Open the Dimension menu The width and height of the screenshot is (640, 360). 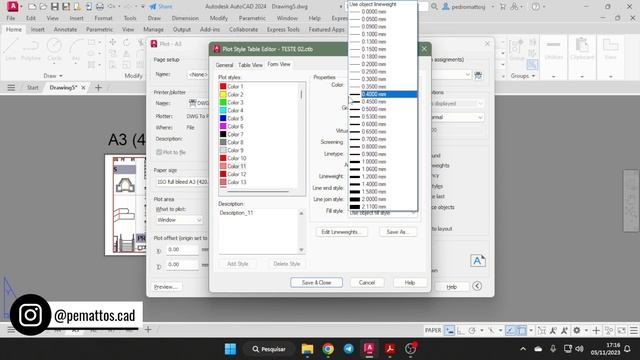185,18
